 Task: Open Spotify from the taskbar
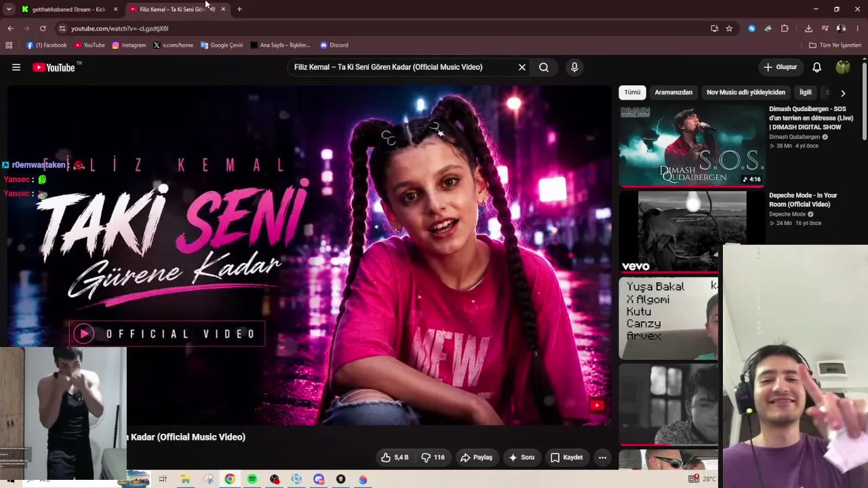[252, 479]
